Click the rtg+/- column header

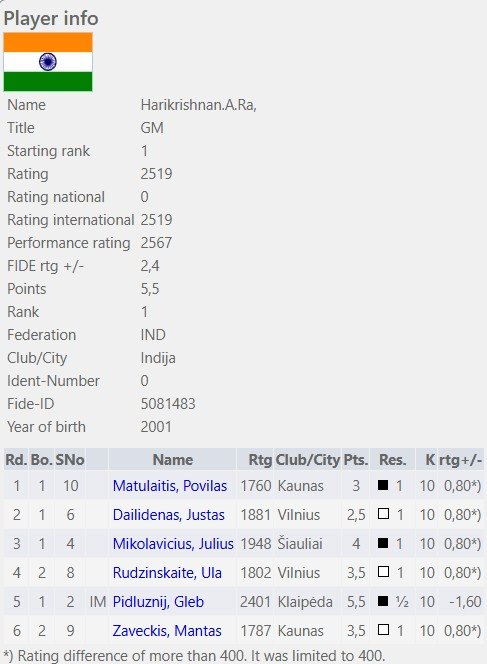461,459
